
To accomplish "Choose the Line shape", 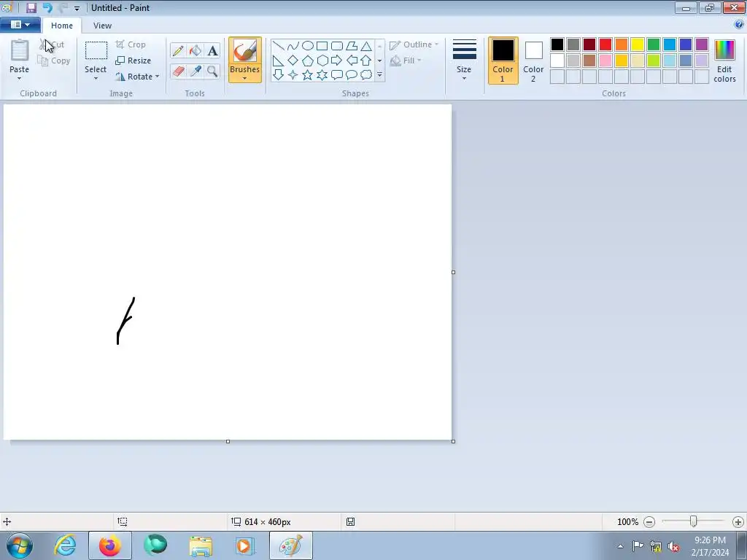I will (278, 46).
